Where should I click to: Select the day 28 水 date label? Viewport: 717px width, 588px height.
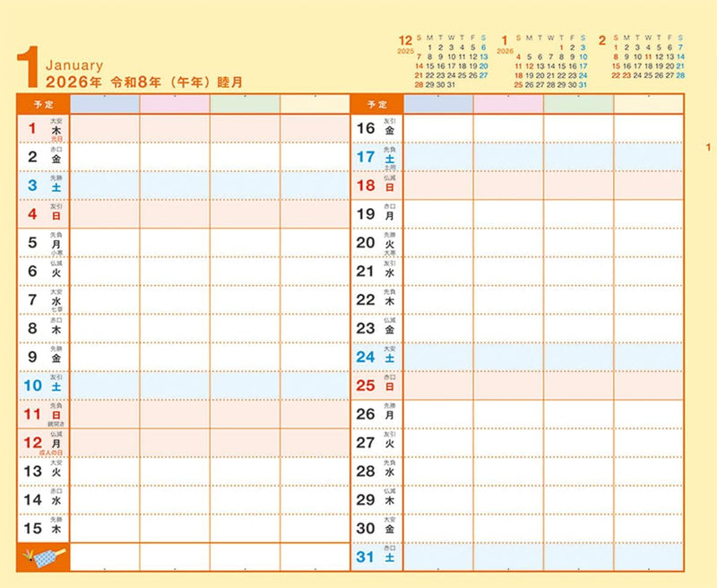pos(376,471)
